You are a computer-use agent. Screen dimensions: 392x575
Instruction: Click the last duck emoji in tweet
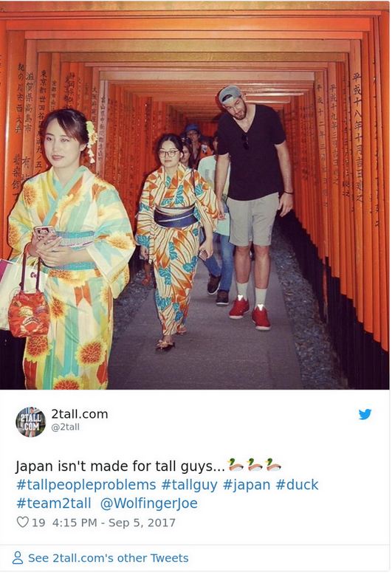(x=274, y=465)
